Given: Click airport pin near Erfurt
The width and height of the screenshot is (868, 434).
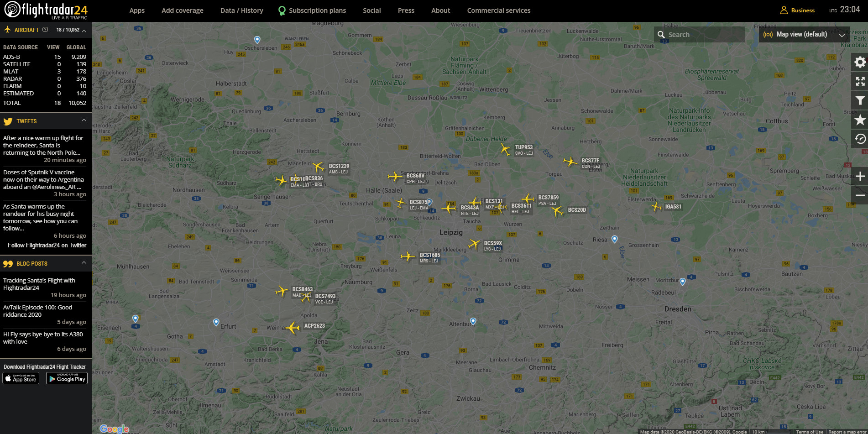Looking at the screenshot, I should click(x=216, y=322).
